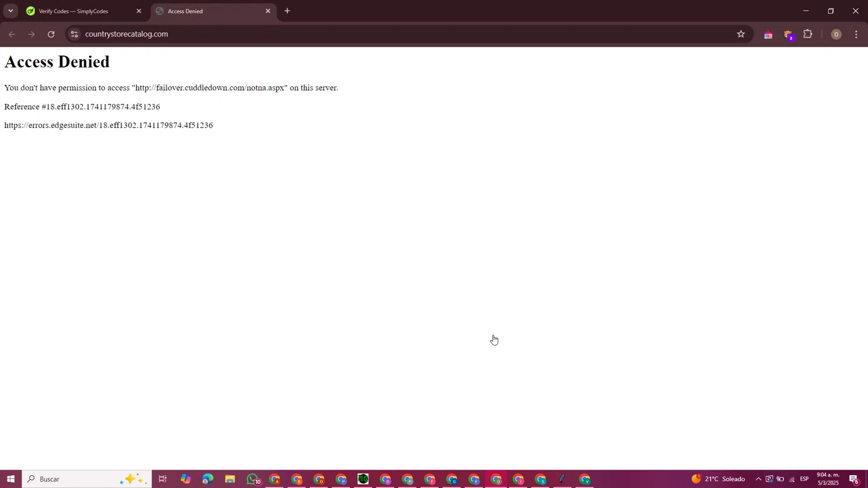Viewport: 868px width, 488px height.
Task: Check the battery status tray icon
Action: [x=780, y=479]
